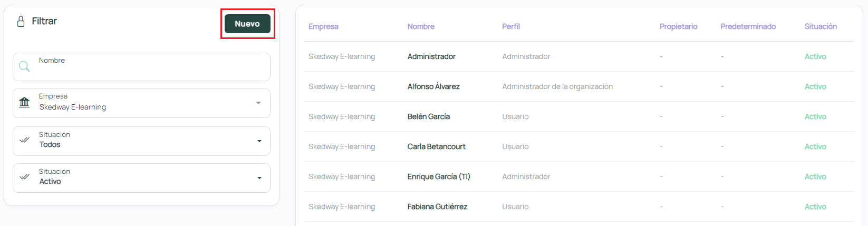This screenshot has height=226, width=868.
Task: Open the Situación dropdown showing Activo
Action: tap(259, 178)
